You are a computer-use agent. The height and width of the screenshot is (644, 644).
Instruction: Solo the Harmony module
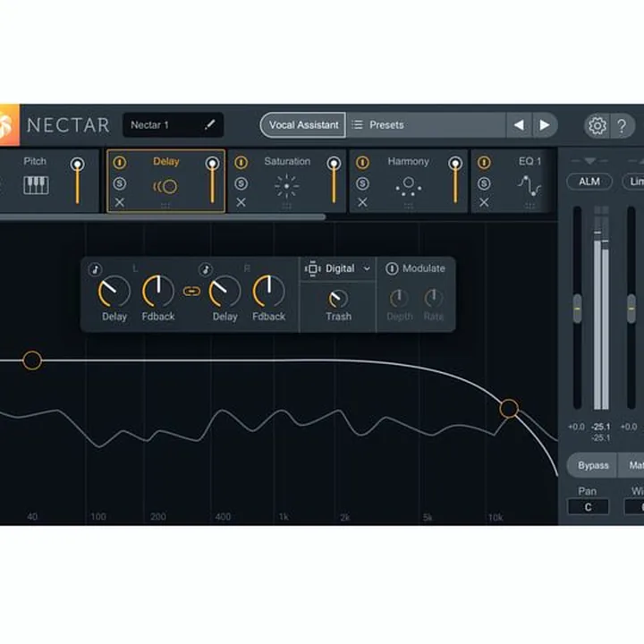[362, 183]
